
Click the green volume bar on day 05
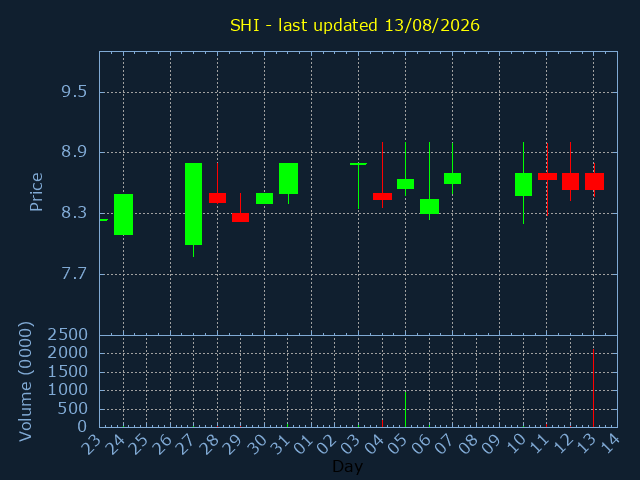pyautogui.click(x=405, y=409)
